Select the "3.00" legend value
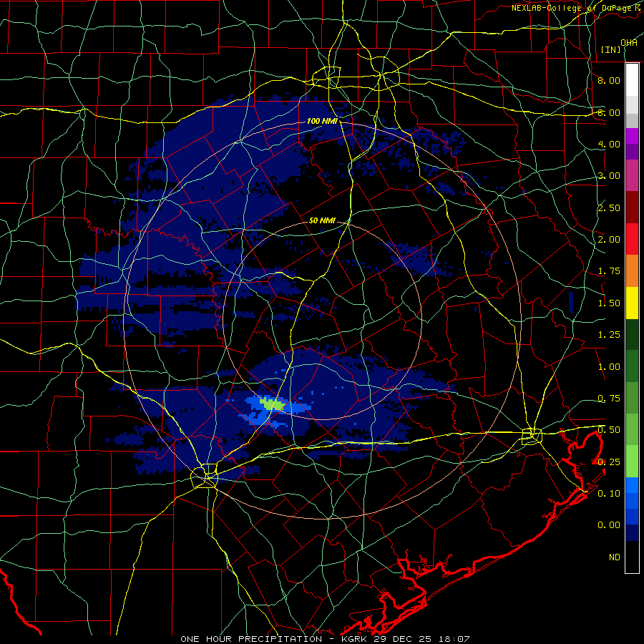Viewport: 644px width, 644px height. [x=609, y=176]
